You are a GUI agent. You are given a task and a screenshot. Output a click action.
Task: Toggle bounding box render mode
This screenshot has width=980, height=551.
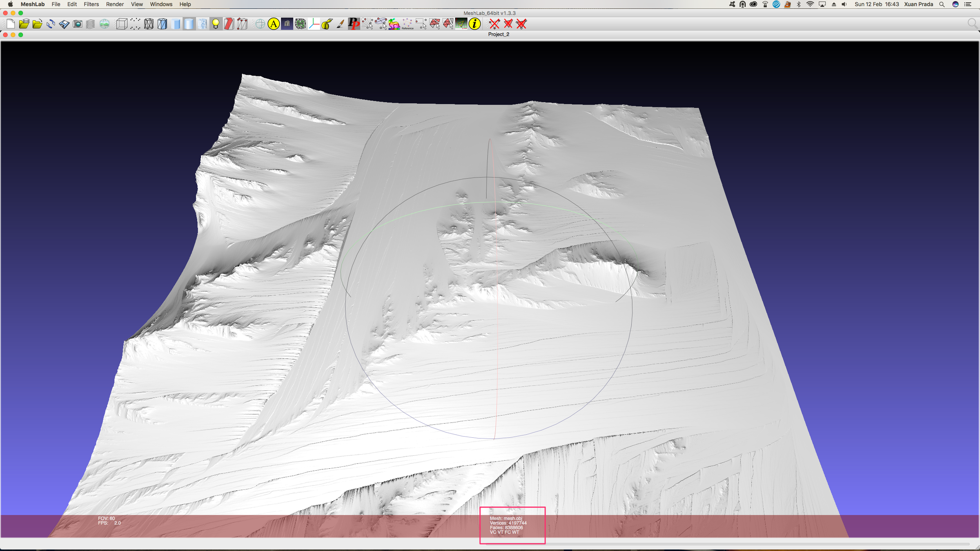tap(122, 24)
